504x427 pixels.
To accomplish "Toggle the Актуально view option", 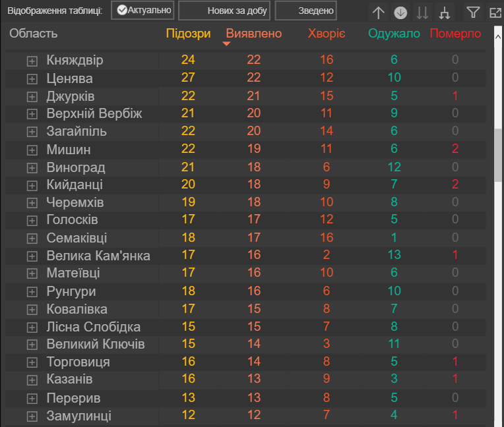I will click(142, 11).
